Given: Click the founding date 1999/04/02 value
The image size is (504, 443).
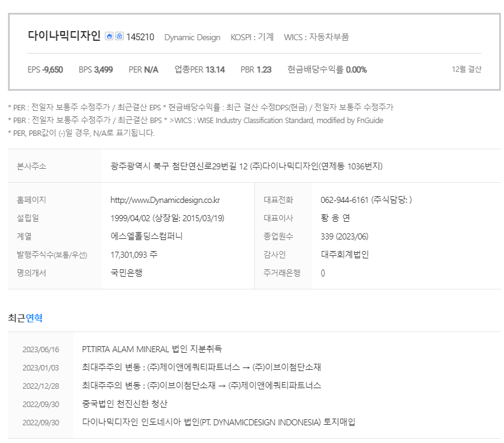Looking at the screenshot, I should click(130, 218).
